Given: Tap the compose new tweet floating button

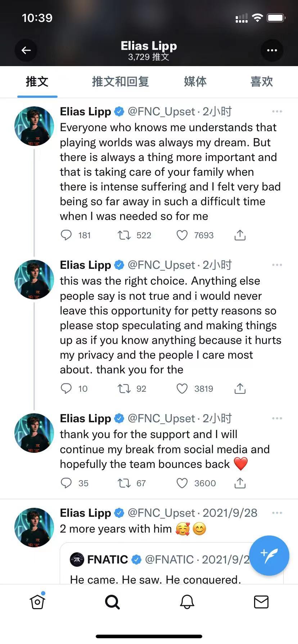Looking at the screenshot, I should (x=269, y=556).
